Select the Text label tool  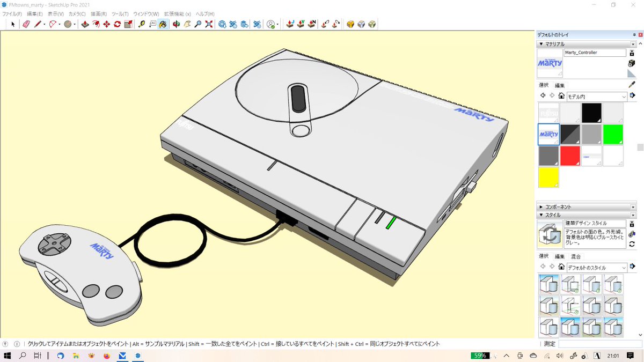pyautogui.click(x=152, y=24)
